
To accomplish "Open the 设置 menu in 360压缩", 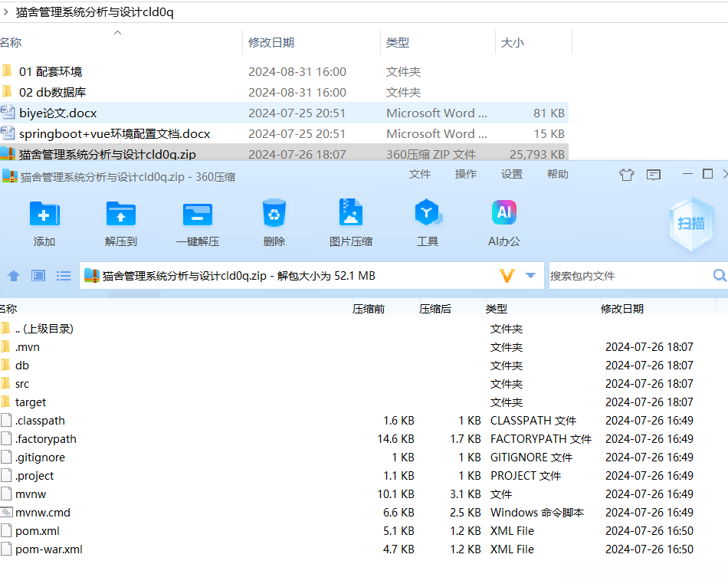I will pyautogui.click(x=512, y=174).
